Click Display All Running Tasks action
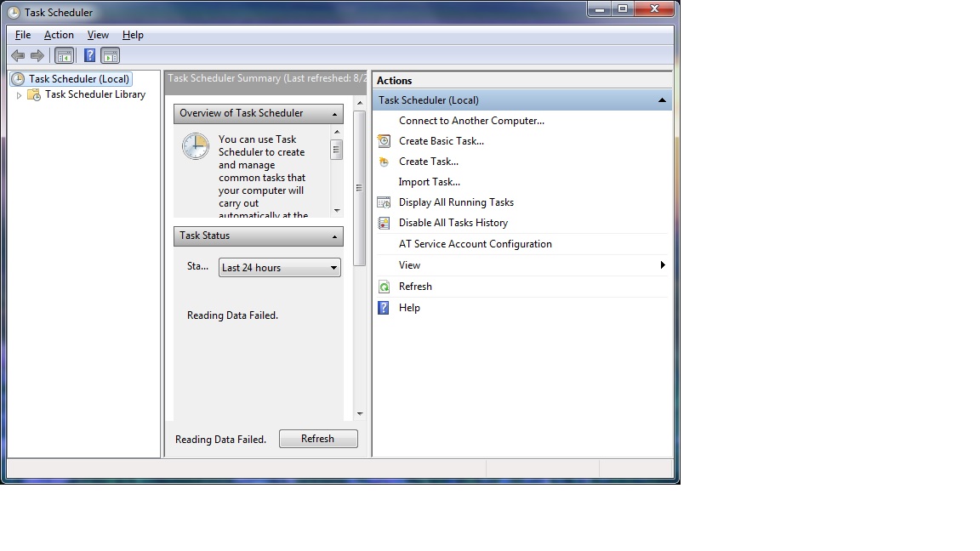Viewport: 980px width, 551px height. click(x=456, y=202)
